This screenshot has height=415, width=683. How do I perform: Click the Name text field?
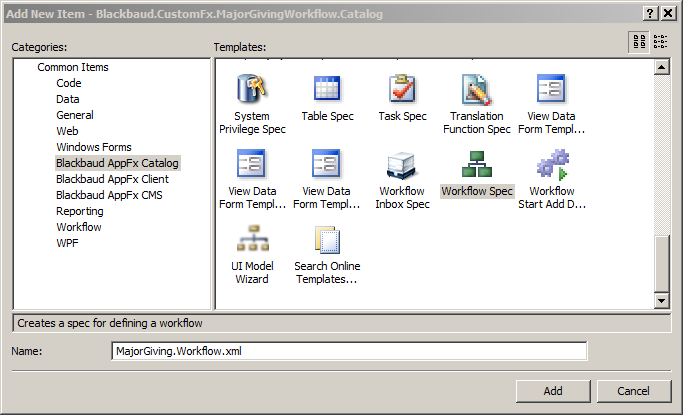(348, 351)
